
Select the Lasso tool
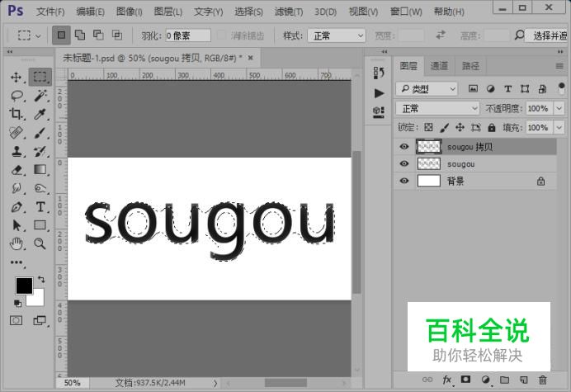click(x=17, y=96)
